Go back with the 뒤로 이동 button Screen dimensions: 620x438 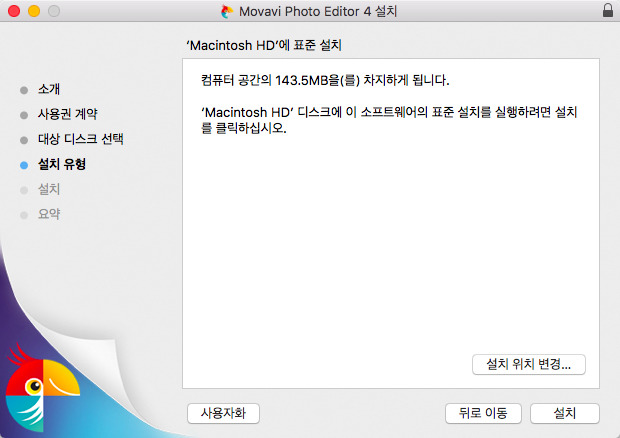(x=483, y=413)
